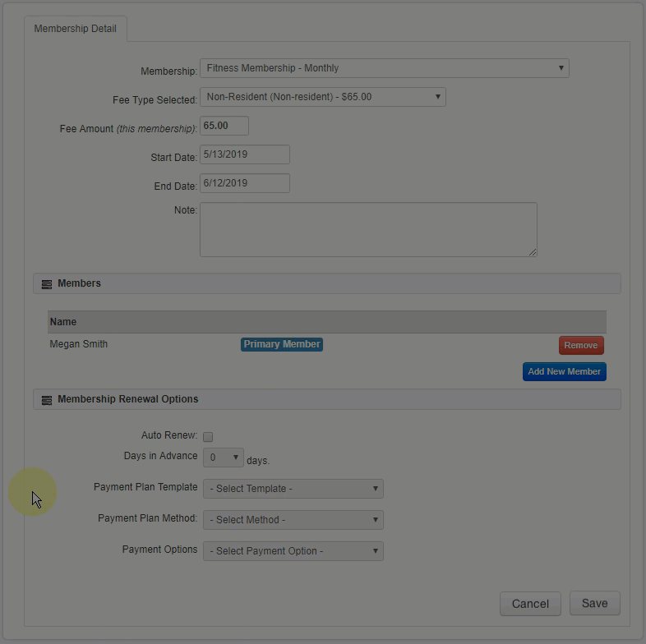Screen dimensions: 646x644
Task: Click the Members section list icon
Action: [x=47, y=284]
